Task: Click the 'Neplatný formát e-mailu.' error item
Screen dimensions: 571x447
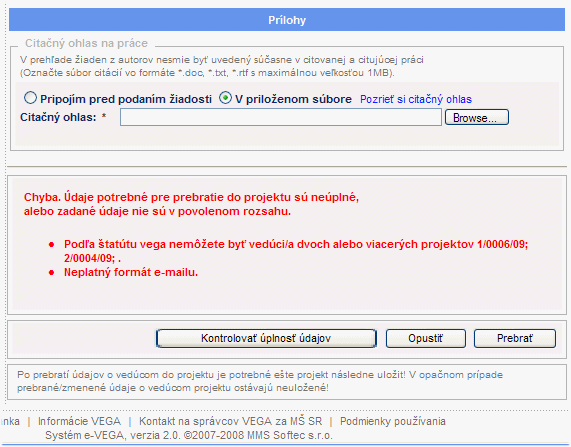Action: tap(131, 272)
